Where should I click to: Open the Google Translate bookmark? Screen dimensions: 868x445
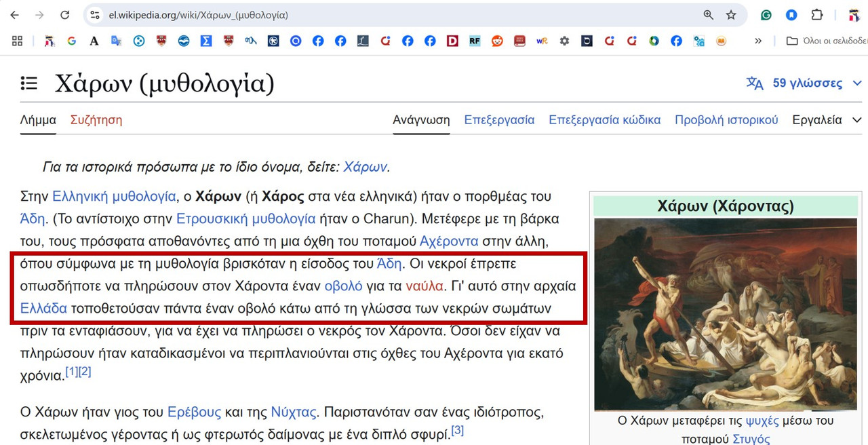coord(117,41)
